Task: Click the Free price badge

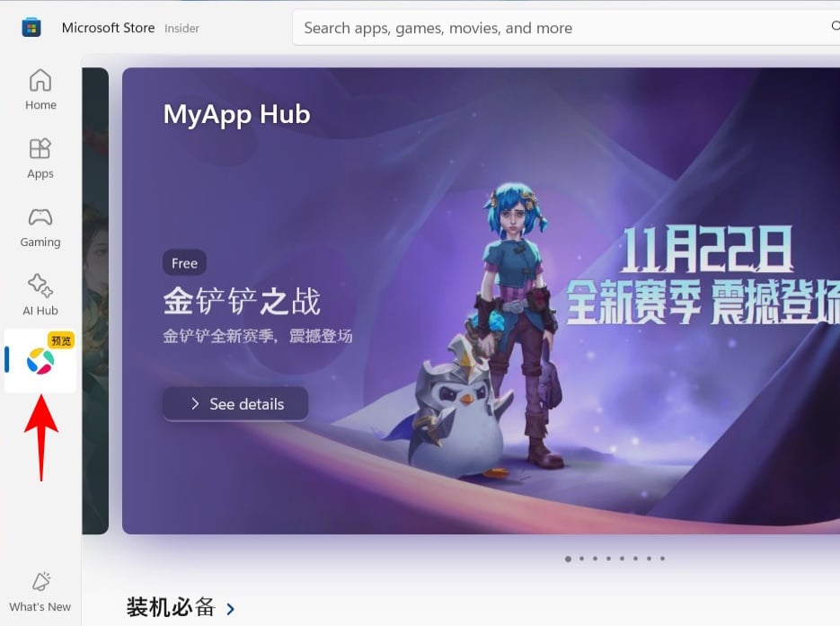Action: click(184, 263)
